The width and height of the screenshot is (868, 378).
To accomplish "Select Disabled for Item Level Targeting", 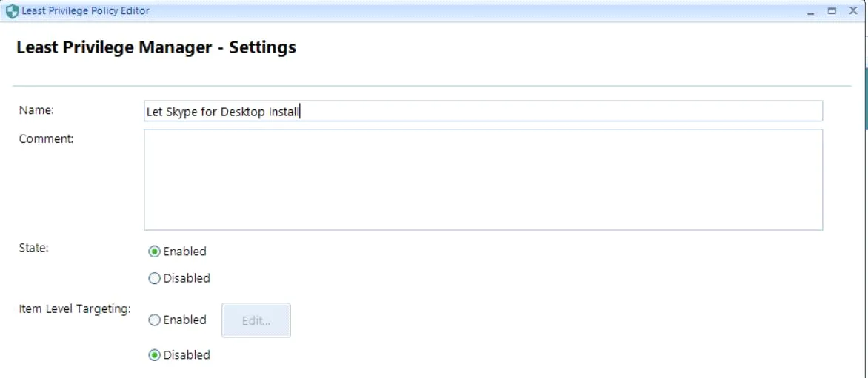I will pos(154,355).
